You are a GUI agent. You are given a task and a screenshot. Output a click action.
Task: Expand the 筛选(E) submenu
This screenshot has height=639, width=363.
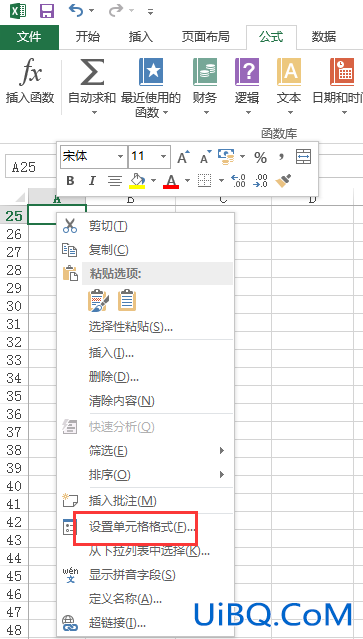click(x=145, y=451)
